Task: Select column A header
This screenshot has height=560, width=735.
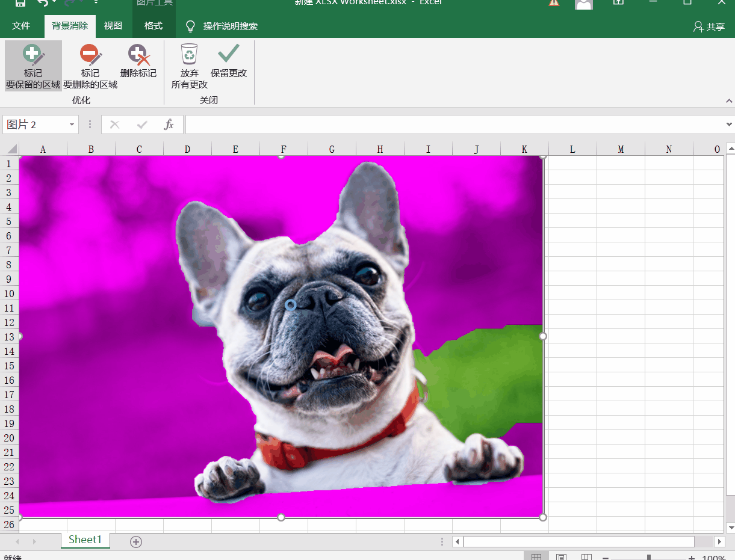Action: pos(43,149)
